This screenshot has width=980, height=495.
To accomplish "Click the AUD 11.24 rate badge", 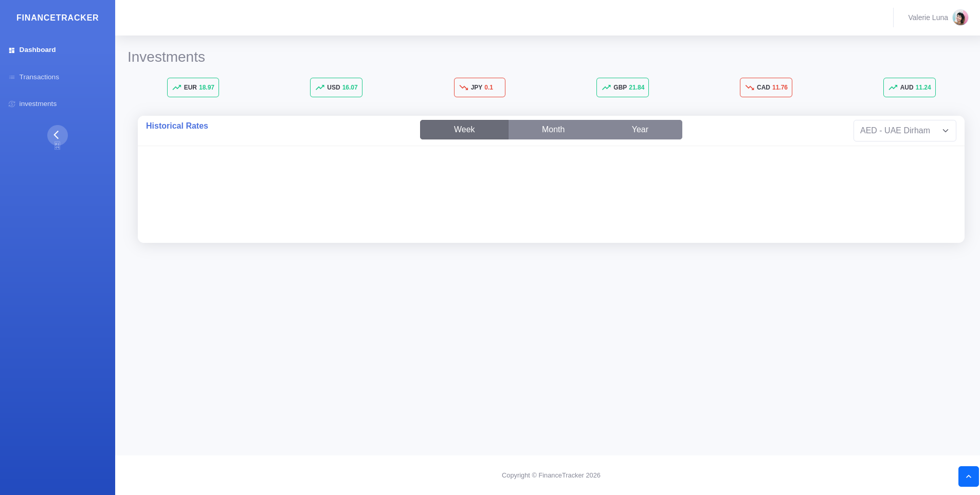I will [x=909, y=87].
